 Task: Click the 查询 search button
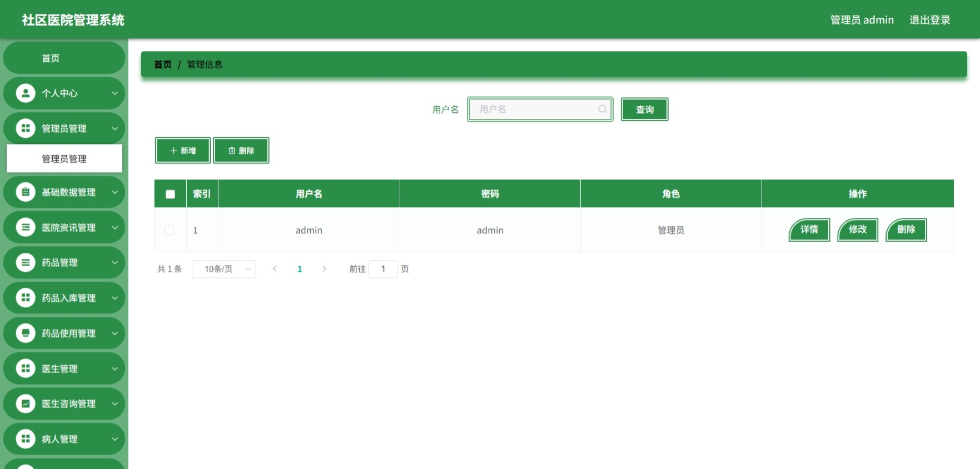point(645,109)
